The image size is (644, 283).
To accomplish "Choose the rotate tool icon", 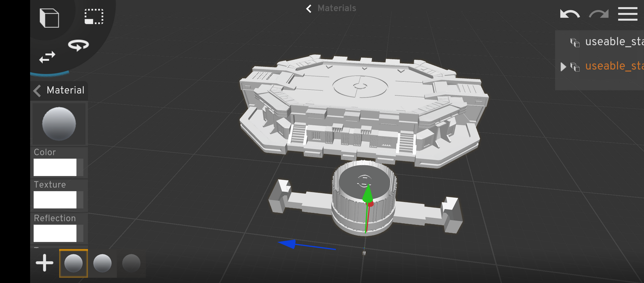I will pos(78,45).
